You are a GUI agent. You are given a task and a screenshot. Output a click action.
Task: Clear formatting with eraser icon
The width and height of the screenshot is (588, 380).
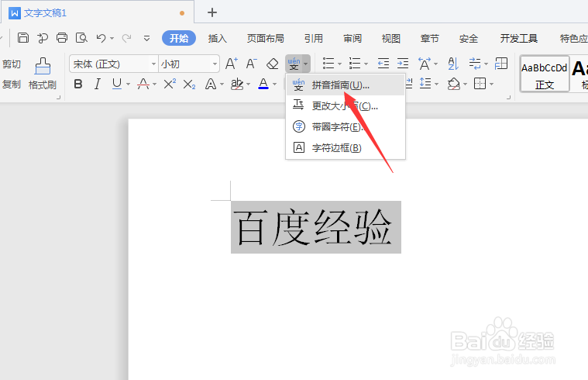[x=272, y=64]
